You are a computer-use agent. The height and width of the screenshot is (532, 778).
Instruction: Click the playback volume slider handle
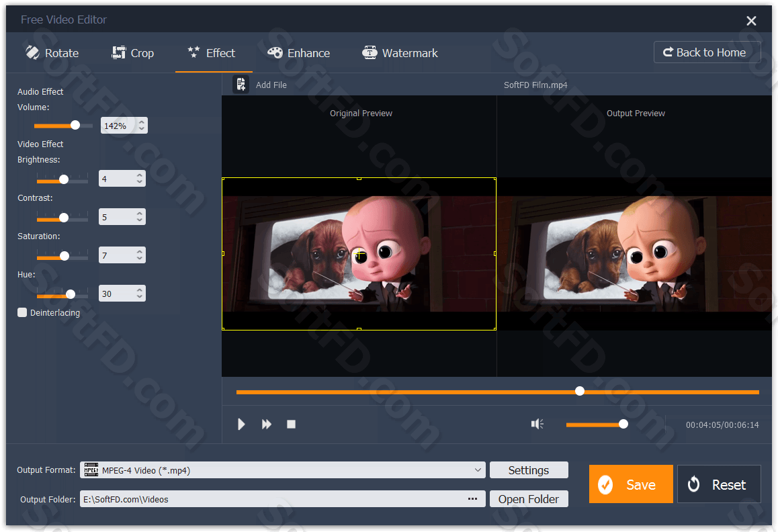point(623,424)
